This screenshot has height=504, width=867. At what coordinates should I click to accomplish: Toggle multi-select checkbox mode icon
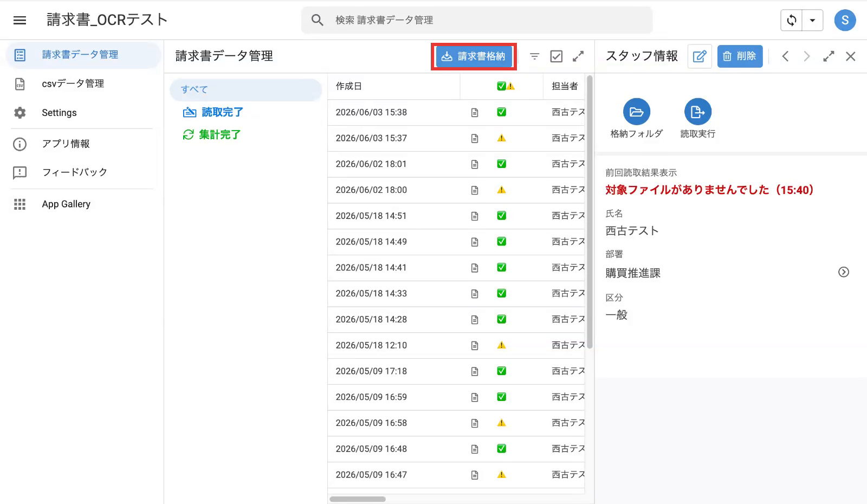click(x=557, y=56)
